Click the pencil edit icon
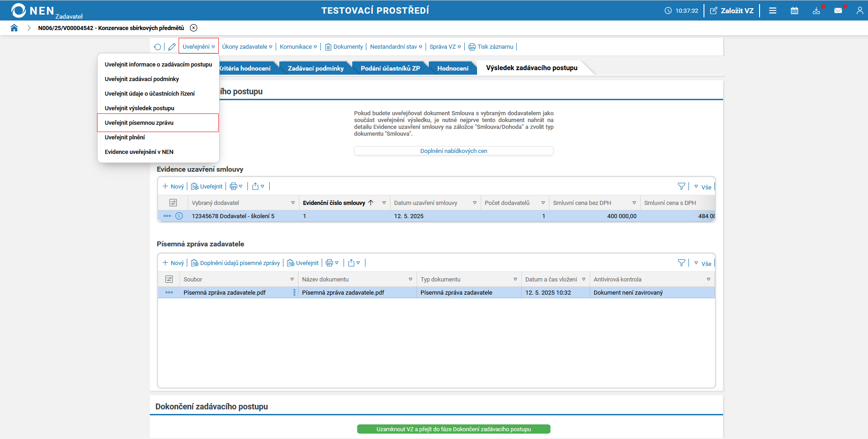 pos(172,47)
